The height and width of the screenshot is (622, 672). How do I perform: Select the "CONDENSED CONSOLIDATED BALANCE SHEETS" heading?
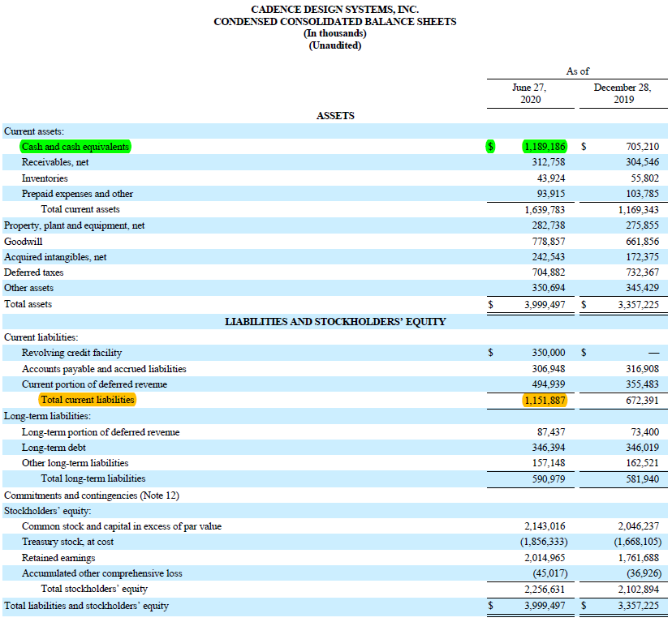335,21
